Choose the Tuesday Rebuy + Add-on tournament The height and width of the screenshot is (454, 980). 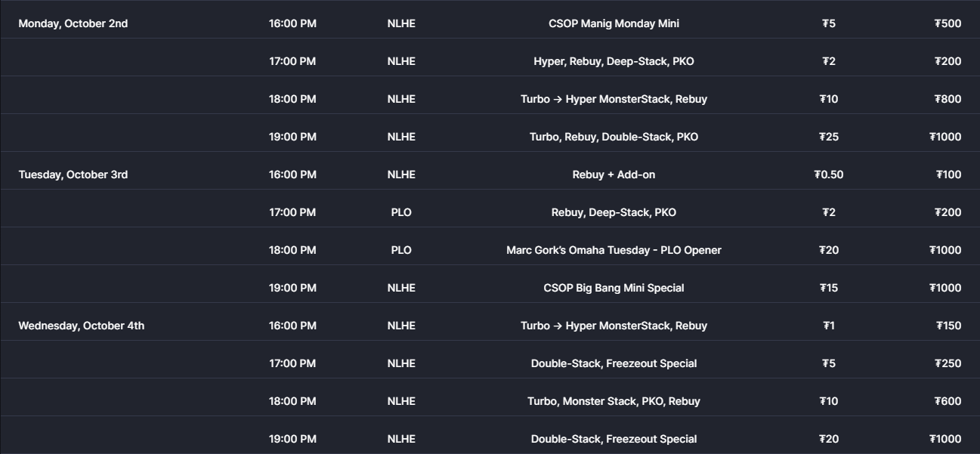[614, 174]
